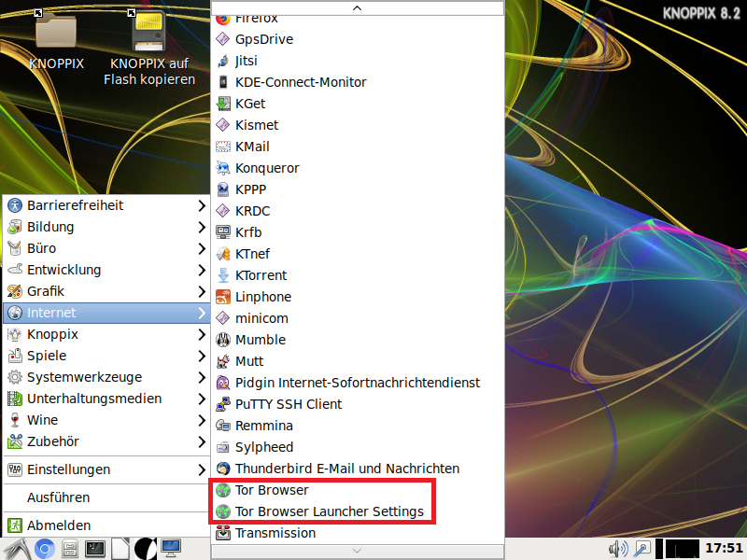Expand the Barrierefreiheit submenu
Viewport: 747px width, 560px height.
click(x=106, y=205)
